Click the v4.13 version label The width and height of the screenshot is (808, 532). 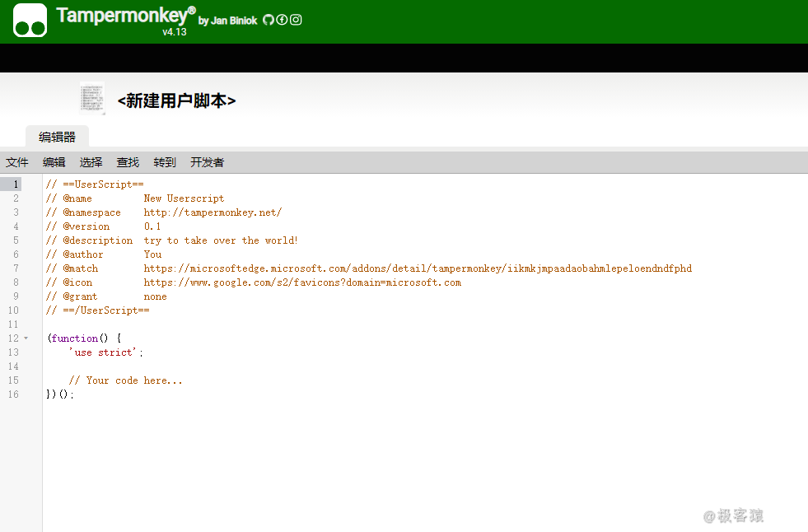click(175, 32)
